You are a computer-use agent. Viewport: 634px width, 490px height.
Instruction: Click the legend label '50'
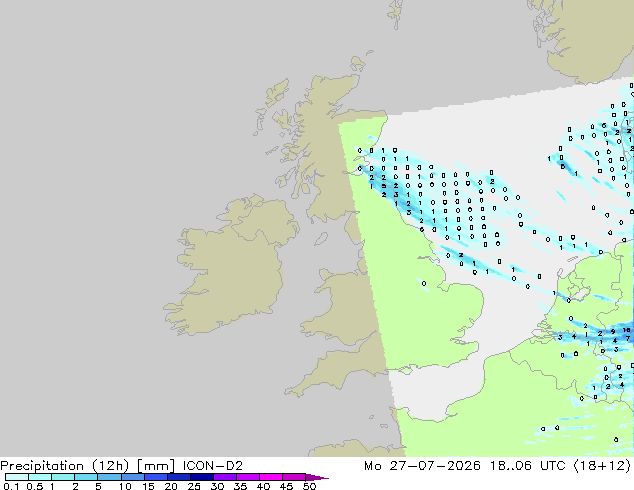point(309,486)
